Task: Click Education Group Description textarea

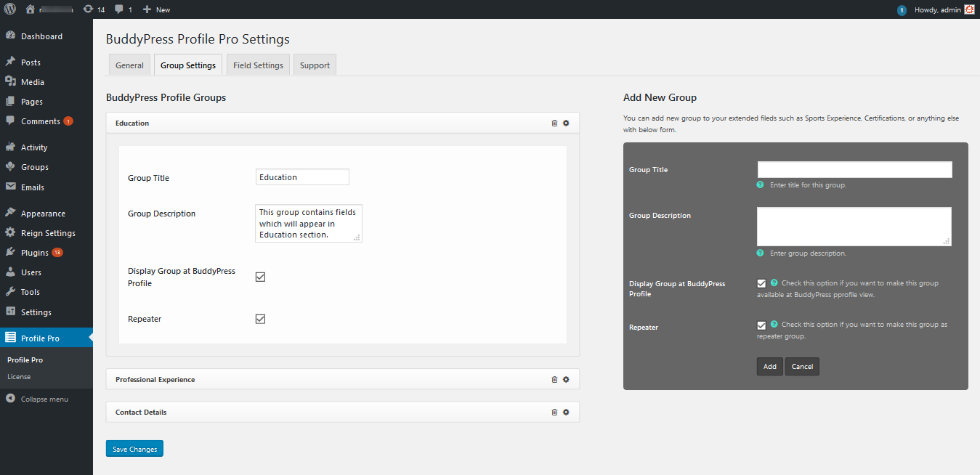Action: (x=309, y=224)
